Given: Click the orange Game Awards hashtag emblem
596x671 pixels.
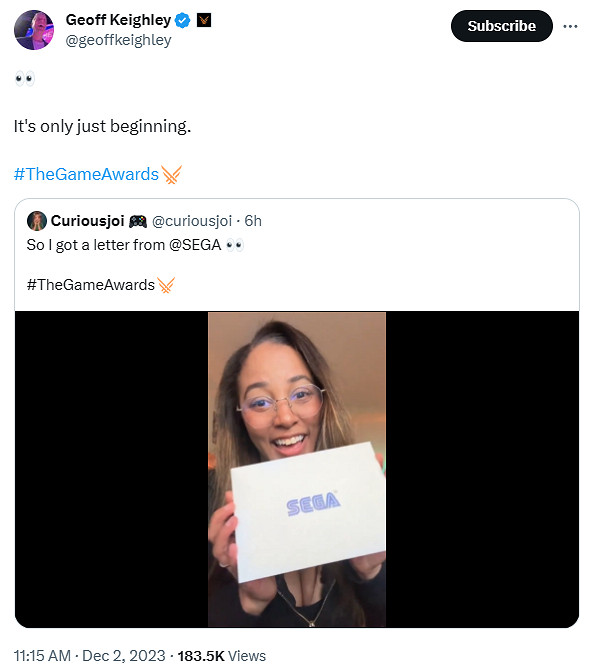Looking at the screenshot, I should 171,175.
